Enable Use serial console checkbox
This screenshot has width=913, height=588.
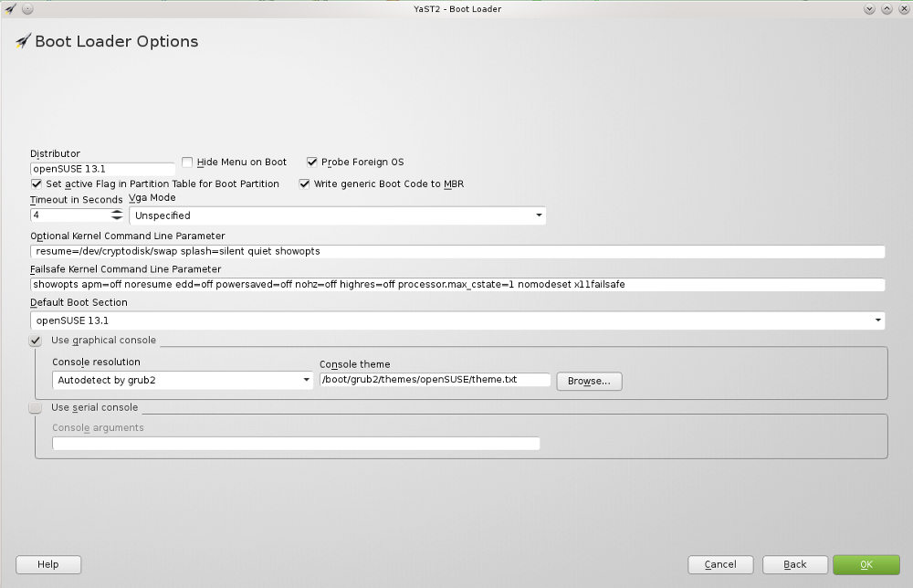(36, 407)
